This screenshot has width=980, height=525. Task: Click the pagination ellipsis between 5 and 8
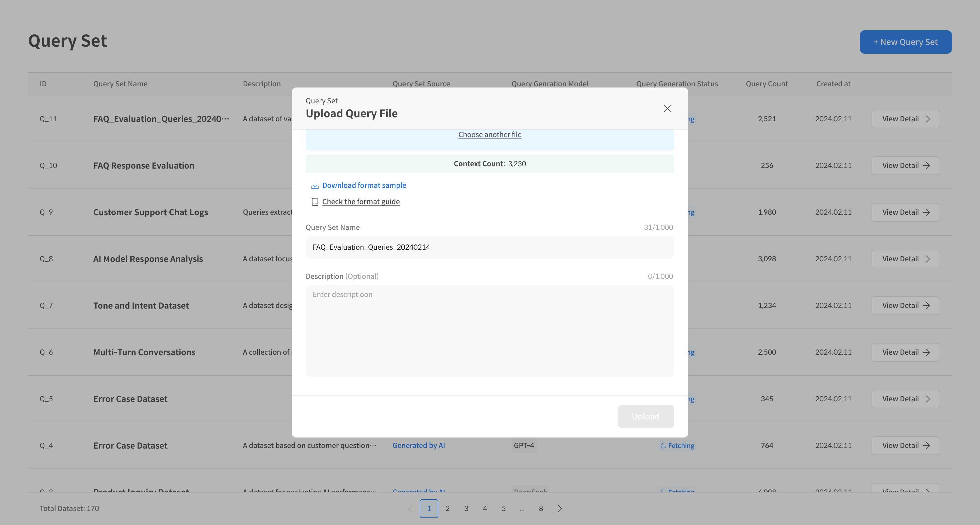click(522, 509)
